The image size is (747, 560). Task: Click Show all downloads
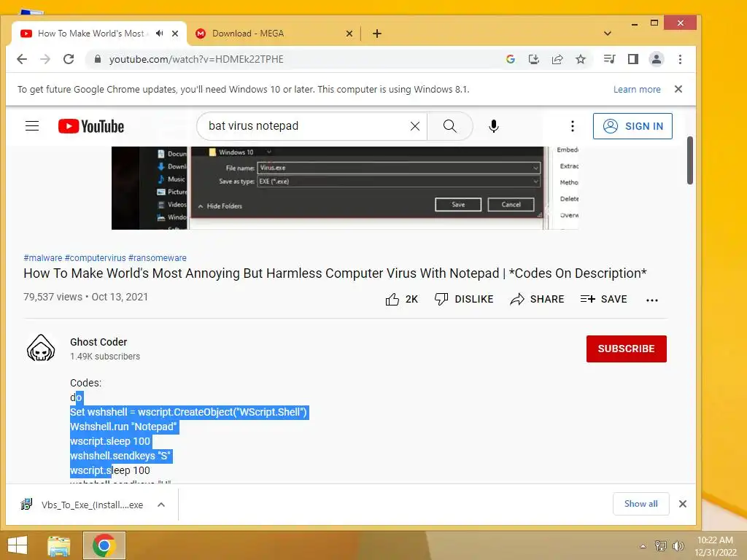[x=640, y=504]
